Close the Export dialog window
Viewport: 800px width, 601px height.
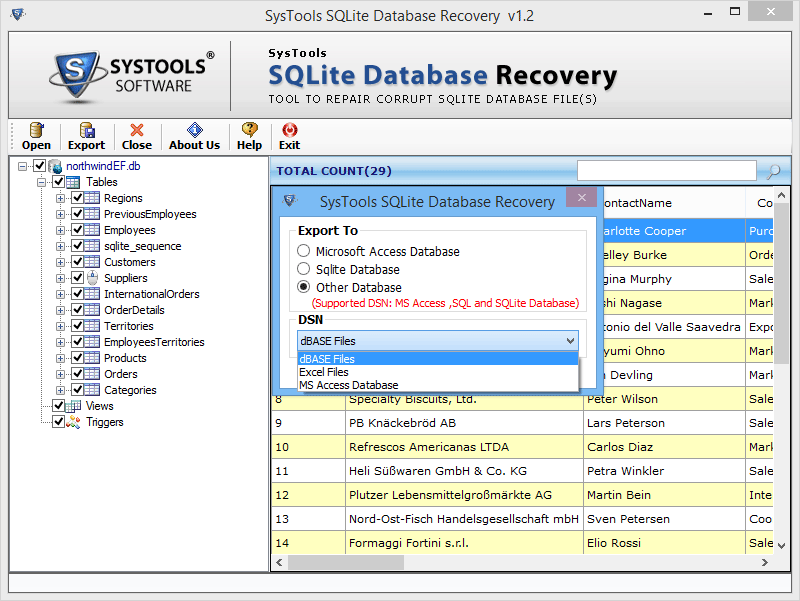[582, 197]
